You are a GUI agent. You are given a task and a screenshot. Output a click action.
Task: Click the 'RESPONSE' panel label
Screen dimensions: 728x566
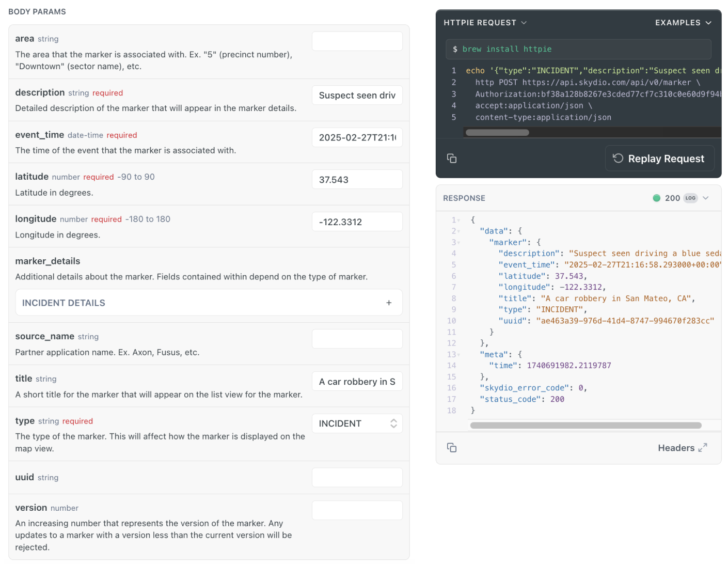coord(464,198)
